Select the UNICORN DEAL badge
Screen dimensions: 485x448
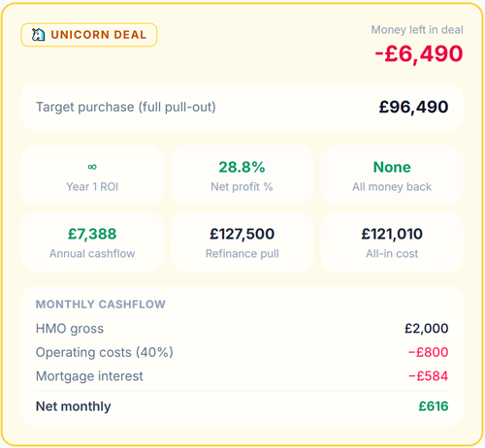[89, 35]
